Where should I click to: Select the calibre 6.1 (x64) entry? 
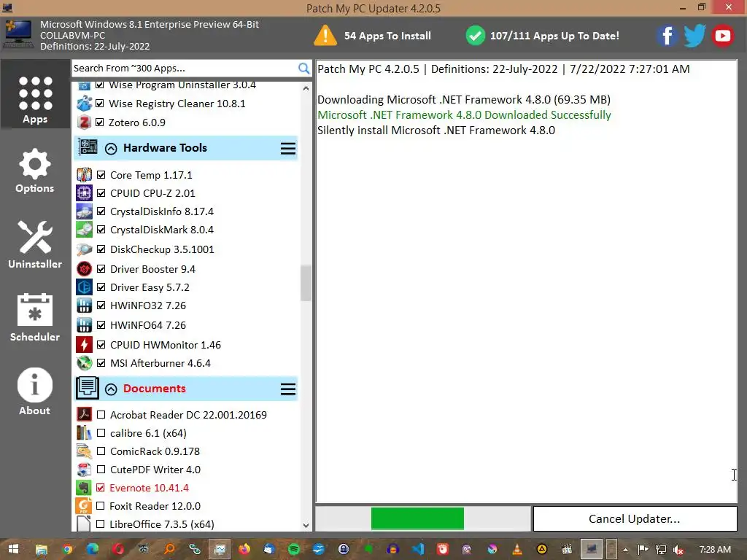tap(148, 433)
